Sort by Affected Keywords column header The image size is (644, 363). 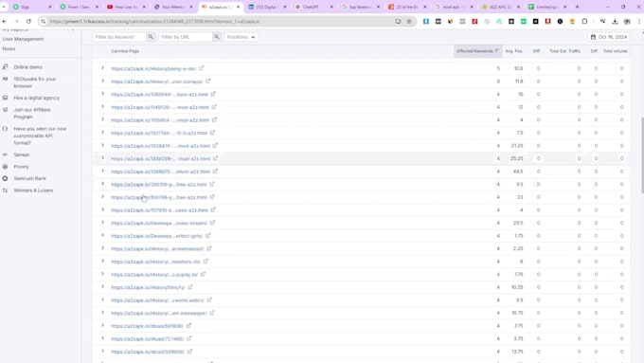coord(477,51)
